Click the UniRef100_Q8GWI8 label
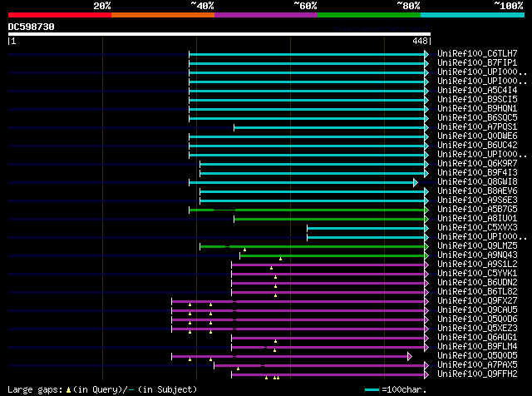 click(477, 182)
